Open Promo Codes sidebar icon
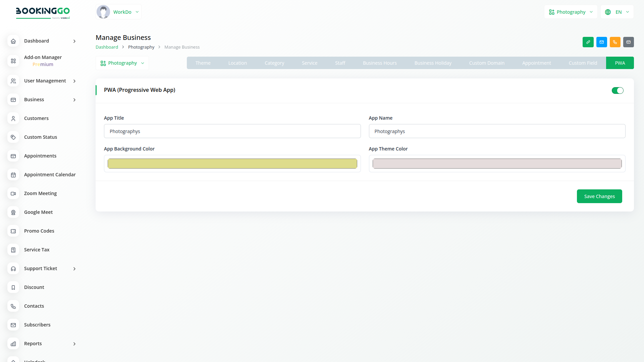This screenshot has height=362, width=644. pos(13,231)
